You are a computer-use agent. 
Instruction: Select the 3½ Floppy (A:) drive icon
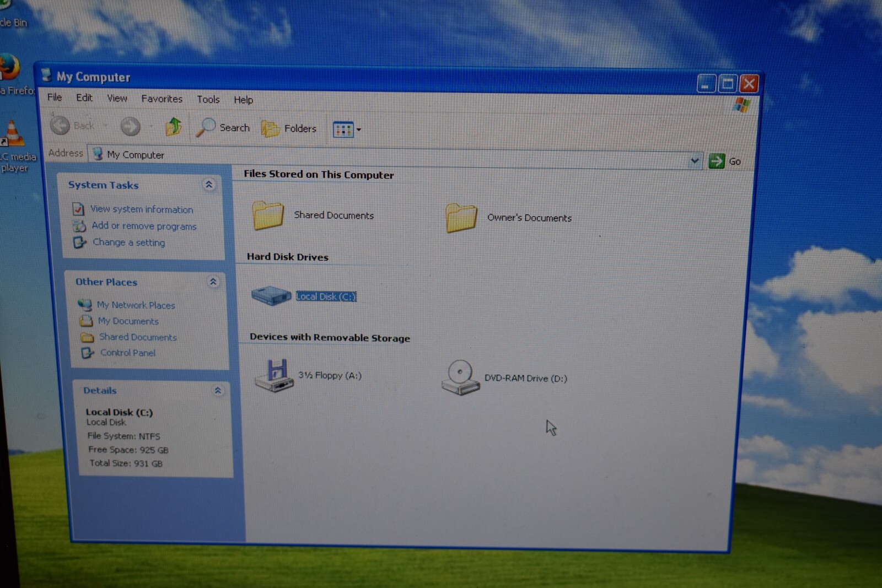point(274,375)
